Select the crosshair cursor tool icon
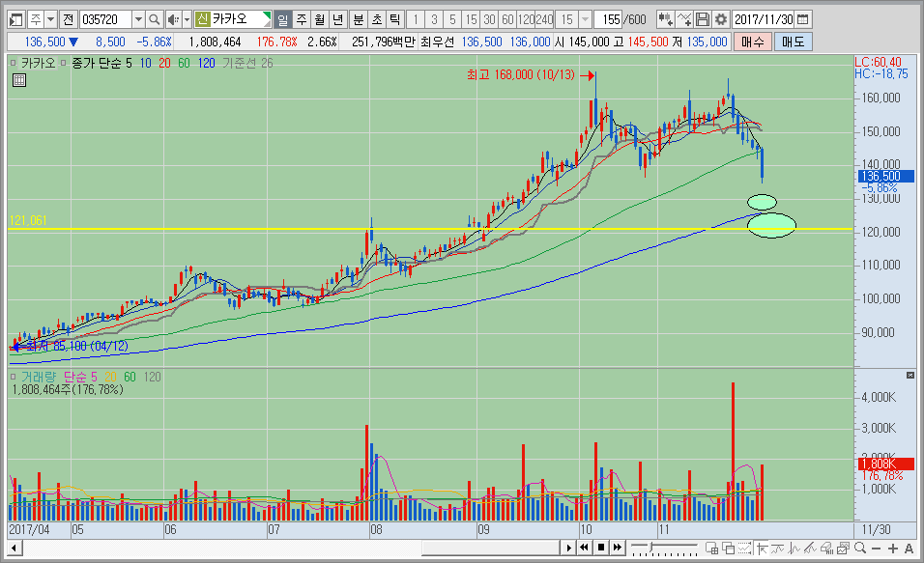This screenshot has height=563, width=924. 762,549
